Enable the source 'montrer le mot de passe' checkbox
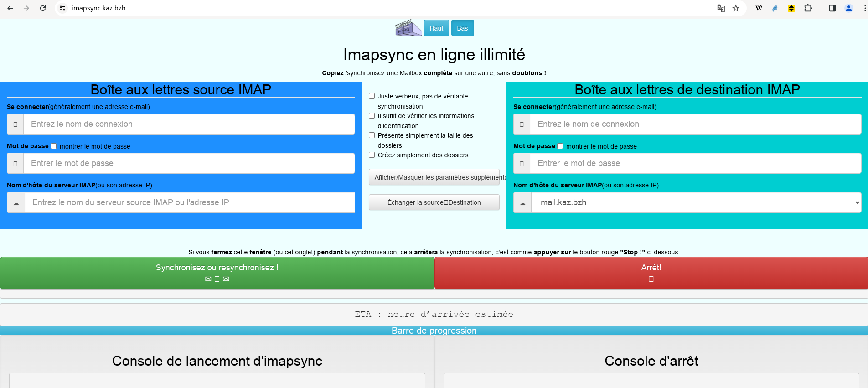868x388 pixels. pos(54,146)
